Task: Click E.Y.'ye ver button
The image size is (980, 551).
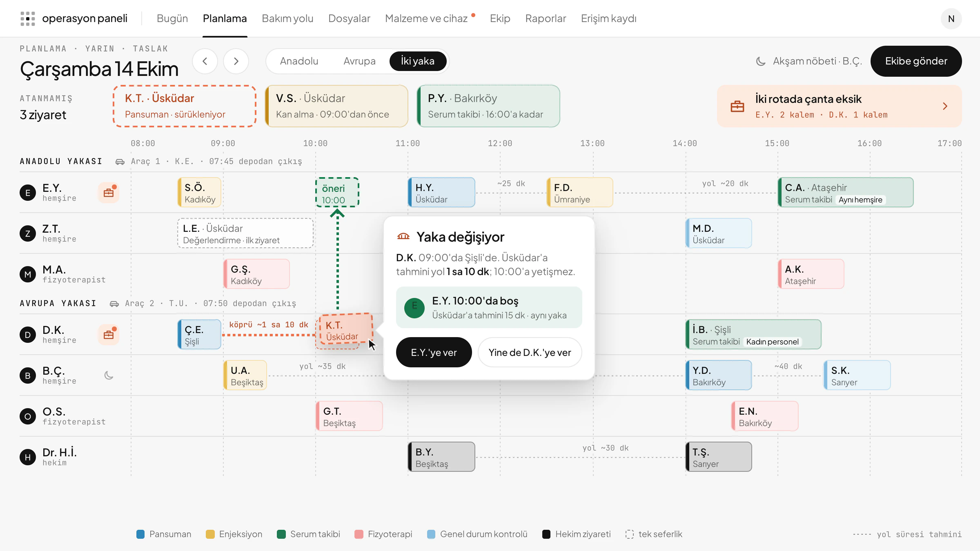Action: [x=434, y=352]
